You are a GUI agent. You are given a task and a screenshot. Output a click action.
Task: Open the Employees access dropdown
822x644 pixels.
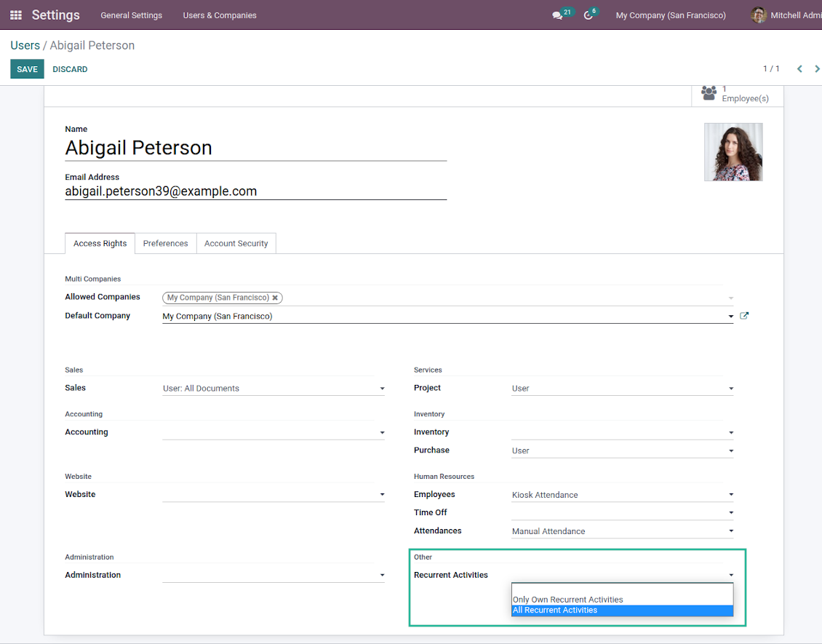[622, 495]
